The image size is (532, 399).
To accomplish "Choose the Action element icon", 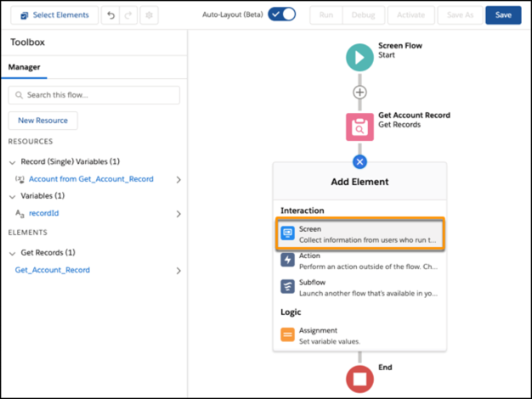I will click(x=288, y=260).
